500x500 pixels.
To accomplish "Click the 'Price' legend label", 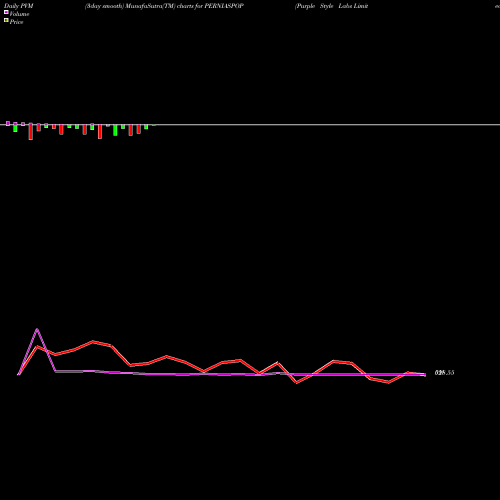I will tap(16, 22).
